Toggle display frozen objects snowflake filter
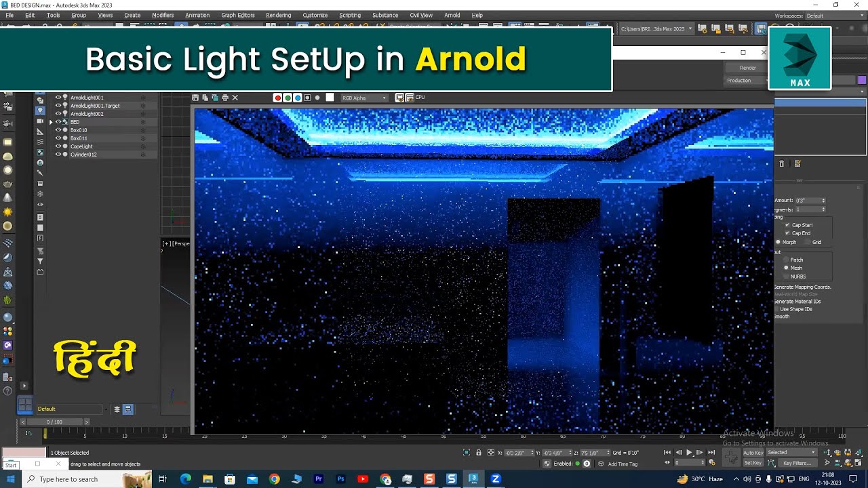The width and height of the screenshot is (868, 488). [40, 194]
